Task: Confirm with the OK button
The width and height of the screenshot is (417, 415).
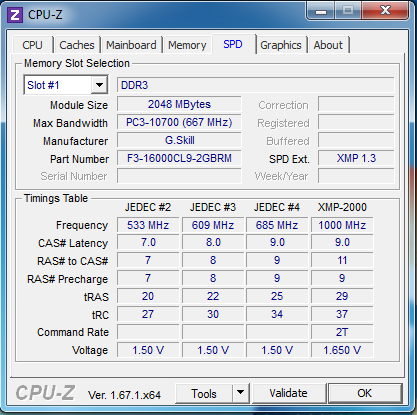Action: (x=365, y=393)
